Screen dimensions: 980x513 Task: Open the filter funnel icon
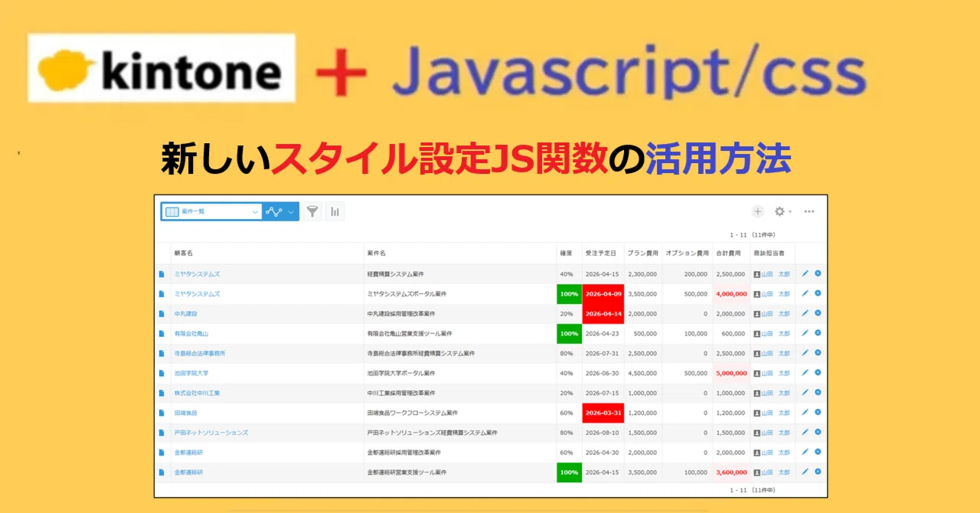(x=312, y=211)
